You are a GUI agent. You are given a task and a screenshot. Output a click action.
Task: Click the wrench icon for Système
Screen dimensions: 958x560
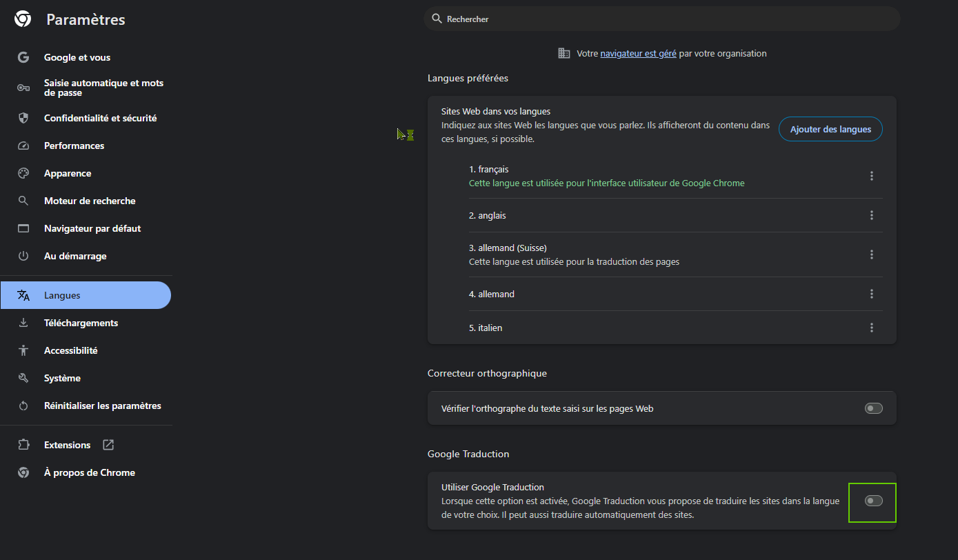point(23,378)
